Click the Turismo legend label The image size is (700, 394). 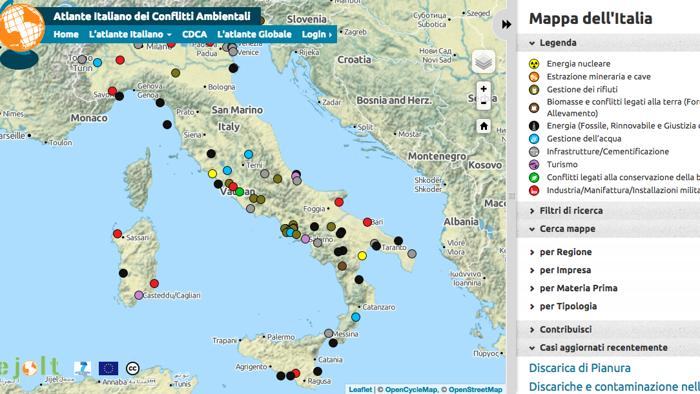click(x=562, y=165)
